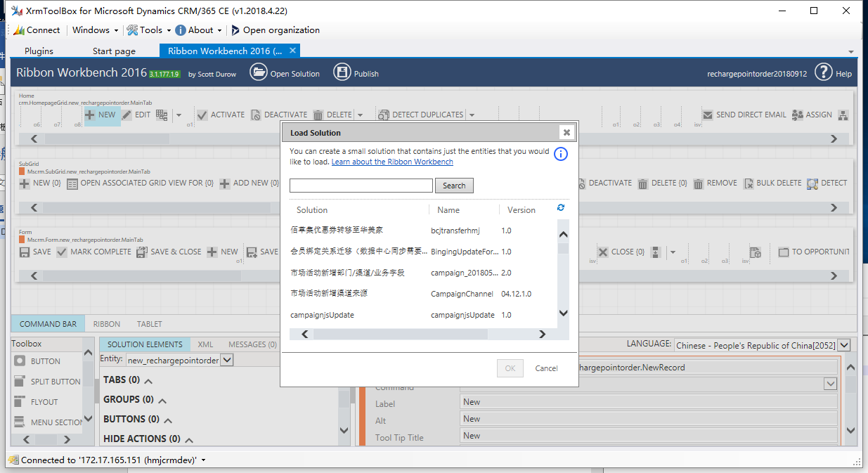Open the About menu
The image size is (868, 473).
[199, 30]
